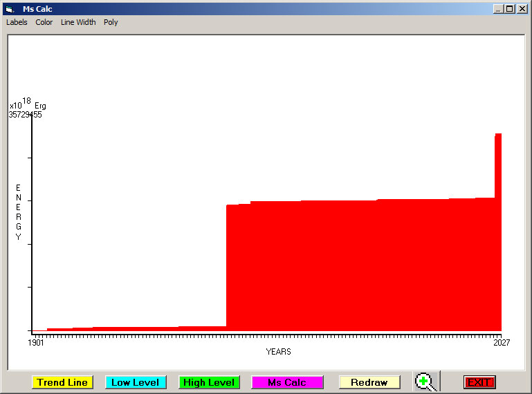Open the Labels menu
This screenshot has width=532, height=394.
(x=17, y=22)
